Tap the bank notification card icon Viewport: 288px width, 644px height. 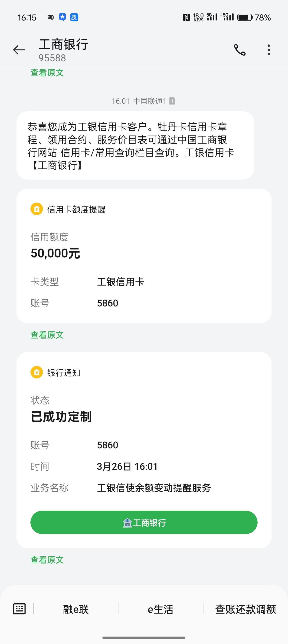click(37, 372)
